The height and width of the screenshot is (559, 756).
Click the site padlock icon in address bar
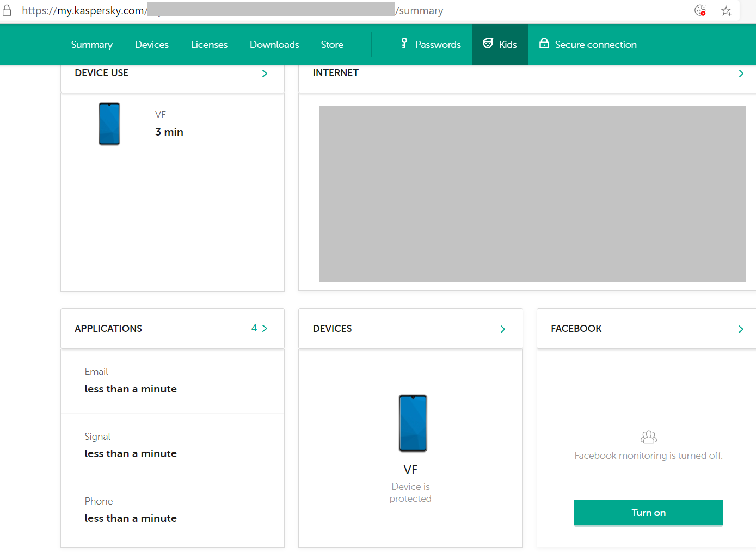[7, 10]
